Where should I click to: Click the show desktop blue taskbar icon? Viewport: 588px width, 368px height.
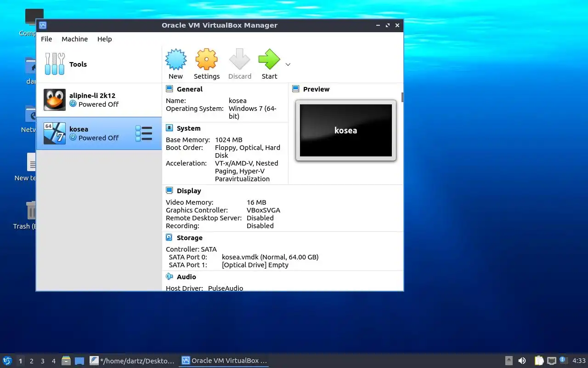click(79, 361)
